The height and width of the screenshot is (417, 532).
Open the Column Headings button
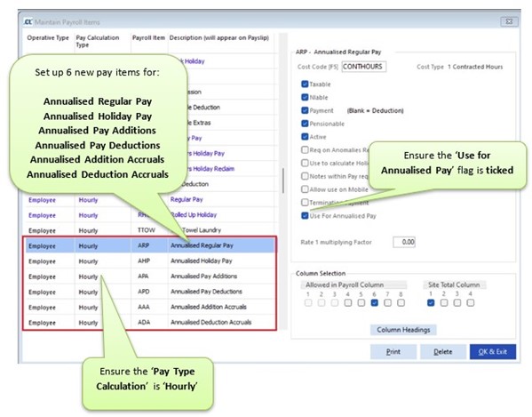coord(403,330)
